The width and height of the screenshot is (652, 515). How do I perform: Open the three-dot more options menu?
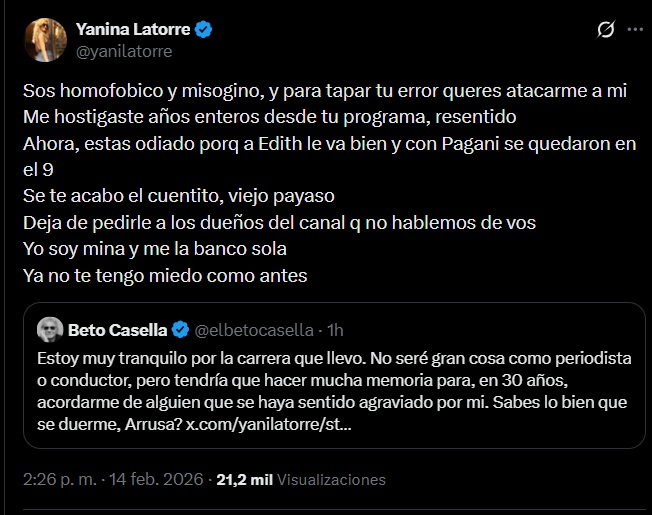(634, 30)
